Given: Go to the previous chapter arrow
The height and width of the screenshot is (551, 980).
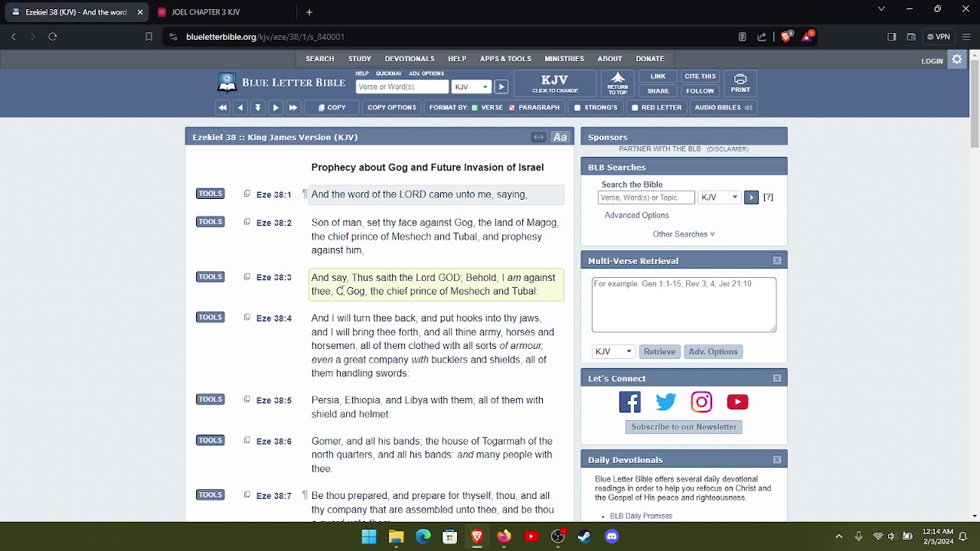Looking at the screenshot, I should (x=240, y=108).
